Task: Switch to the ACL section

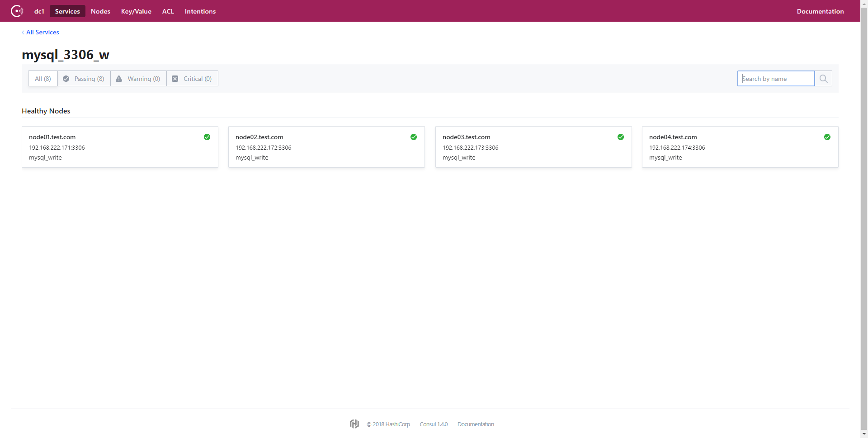Action: 168,11
